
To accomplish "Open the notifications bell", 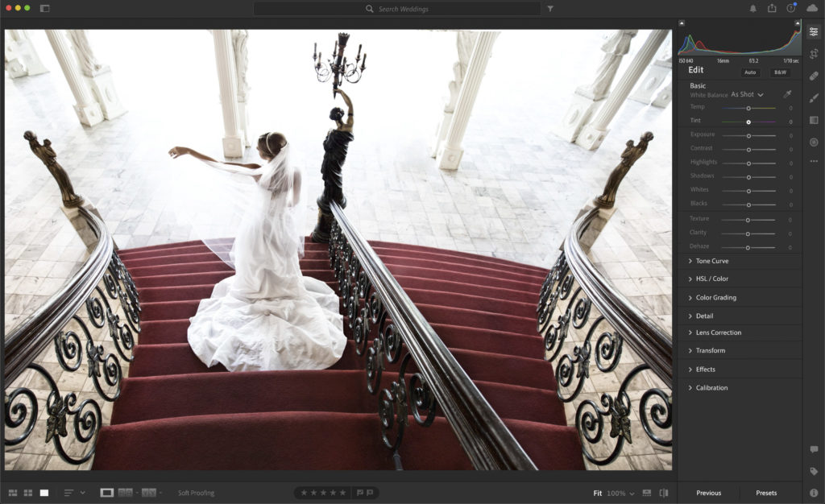I will 753,8.
